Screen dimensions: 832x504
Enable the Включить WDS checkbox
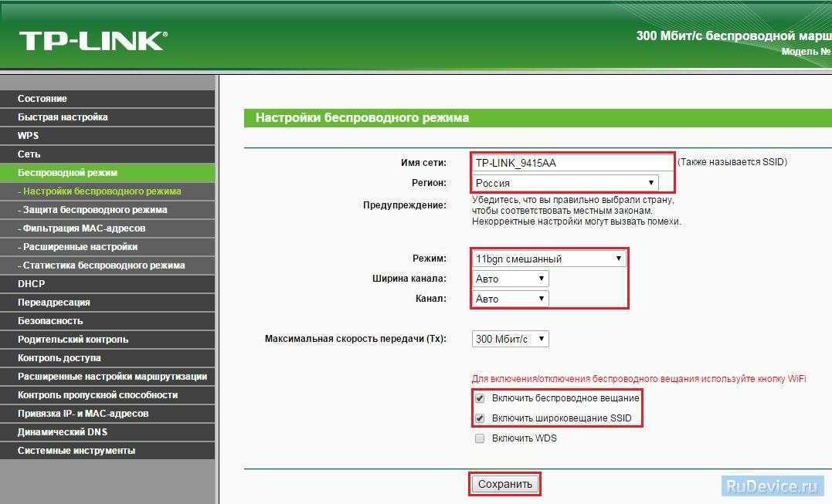[x=480, y=438]
